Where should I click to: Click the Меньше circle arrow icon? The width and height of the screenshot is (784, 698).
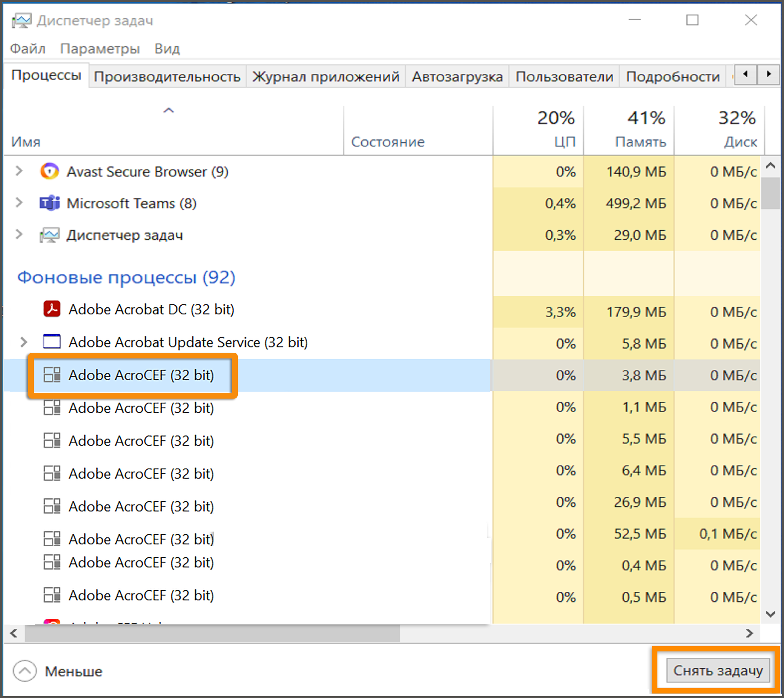(24, 671)
